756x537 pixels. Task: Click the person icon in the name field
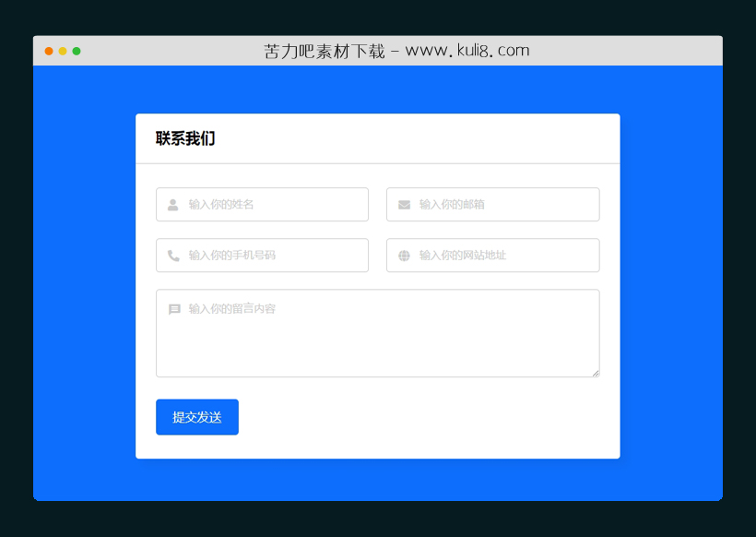pyautogui.click(x=172, y=204)
